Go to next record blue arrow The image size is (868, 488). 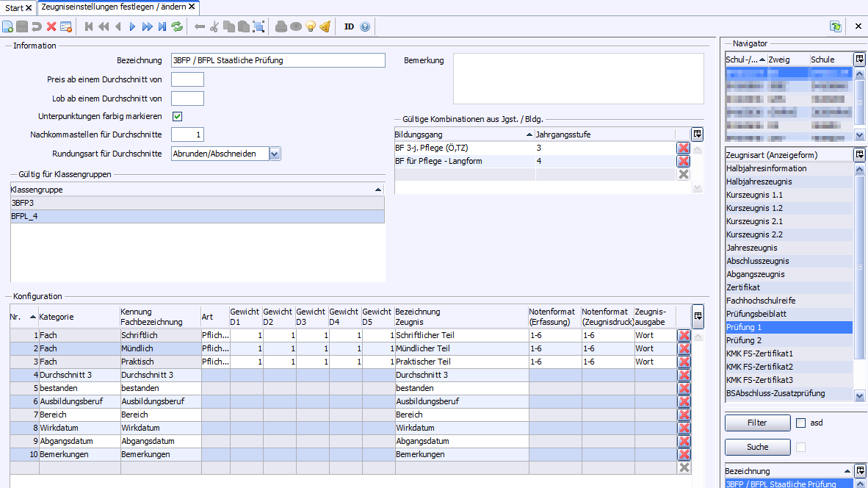click(x=132, y=26)
